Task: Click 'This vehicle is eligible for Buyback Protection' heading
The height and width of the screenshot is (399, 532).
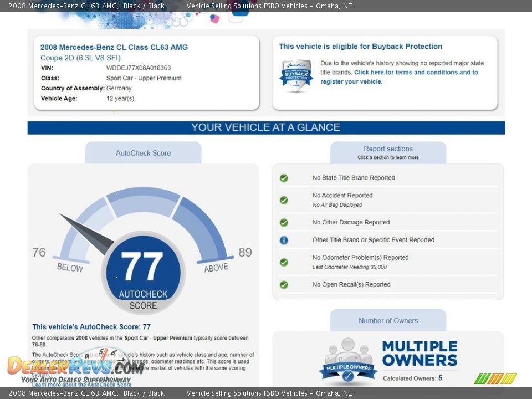Action: click(x=361, y=47)
